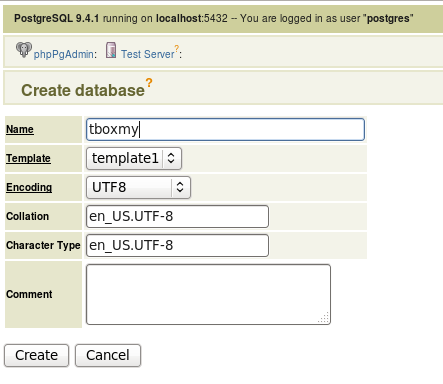The image size is (443, 384).
Task: Click inside the Comment text area
Action: [x=208, y=294]
